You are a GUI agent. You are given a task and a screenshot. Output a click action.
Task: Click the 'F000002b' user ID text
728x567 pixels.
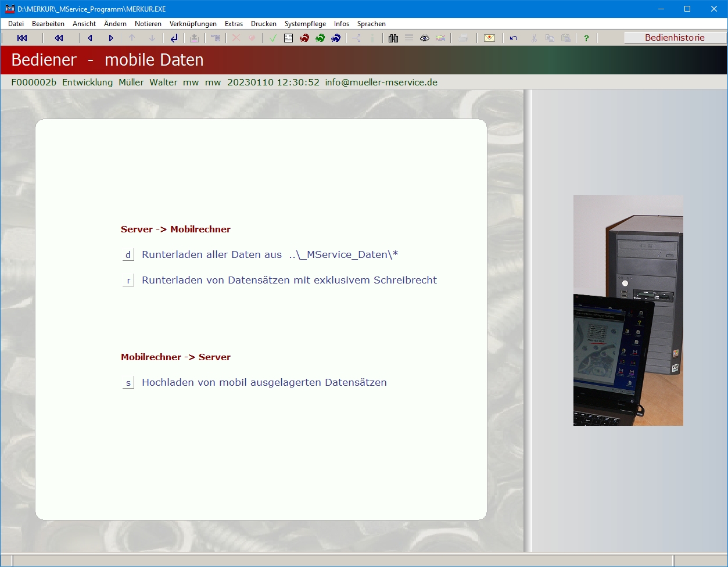[x=34, y=82]
